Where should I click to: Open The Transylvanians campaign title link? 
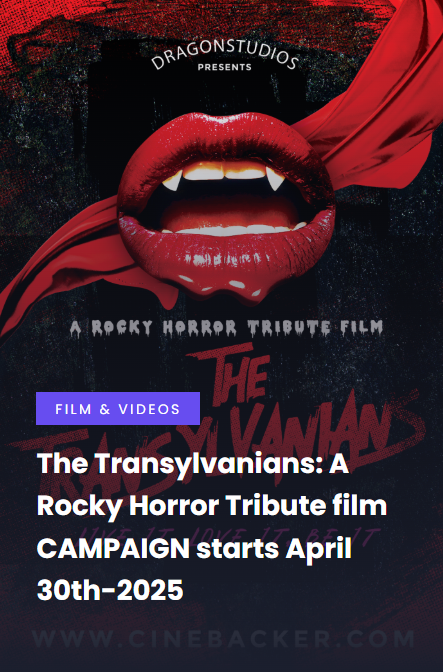click(212, 526)
